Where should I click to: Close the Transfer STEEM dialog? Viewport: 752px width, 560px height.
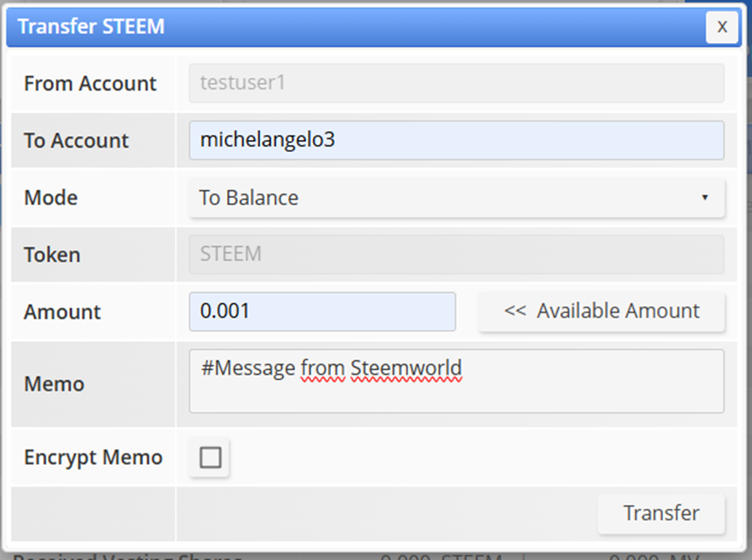pyautogui.click(x=722, y=27)
